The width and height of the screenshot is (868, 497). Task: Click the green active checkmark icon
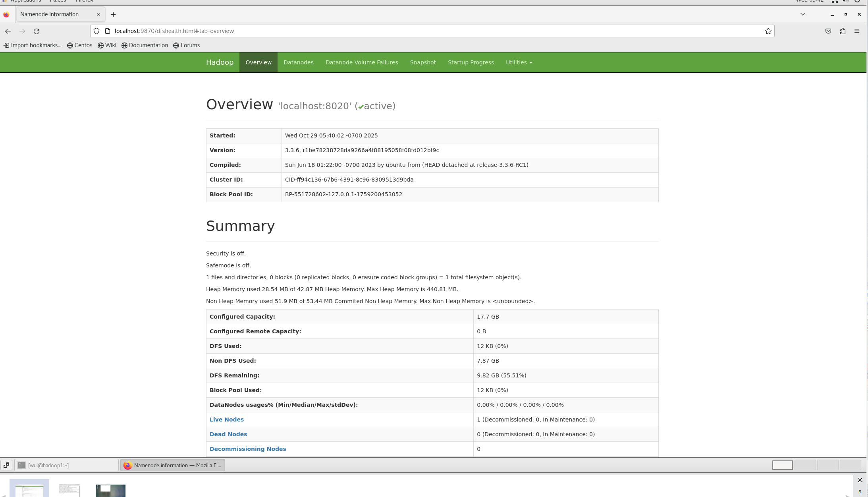(x=361, y=106)
